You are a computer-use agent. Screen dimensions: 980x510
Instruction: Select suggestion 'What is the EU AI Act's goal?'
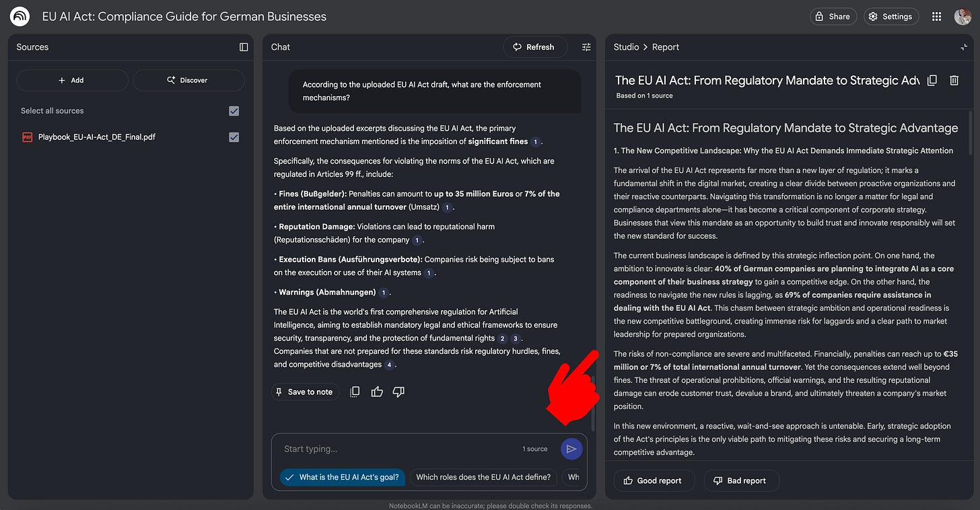[343, 477]
